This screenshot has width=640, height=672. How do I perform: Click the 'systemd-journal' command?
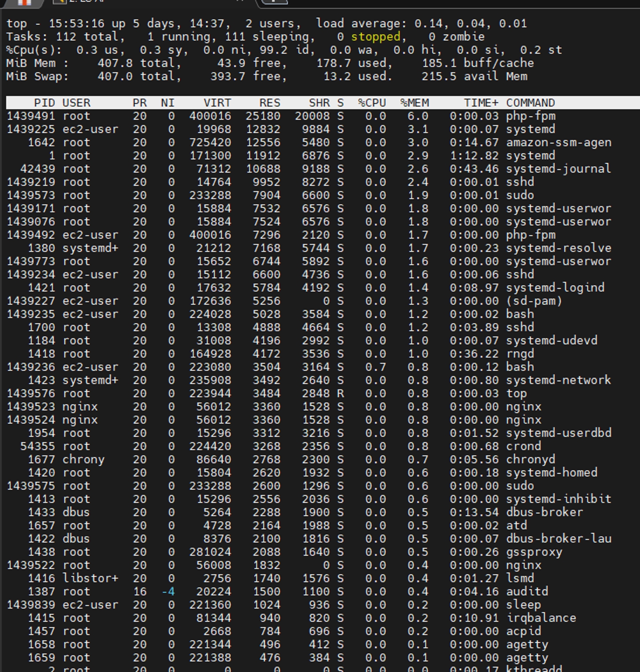[x=559, y=169]
